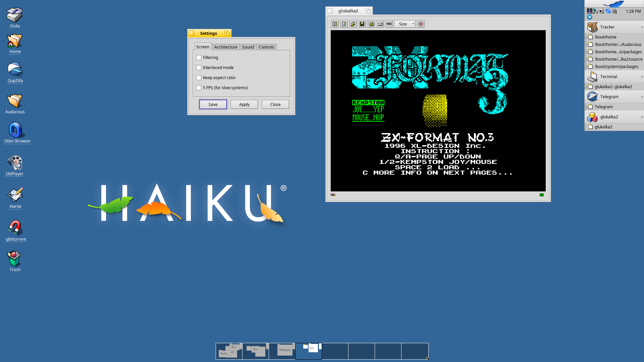Open the Home folder desktop icon
This screenshot has height=362, width=644.
(15, 44)
